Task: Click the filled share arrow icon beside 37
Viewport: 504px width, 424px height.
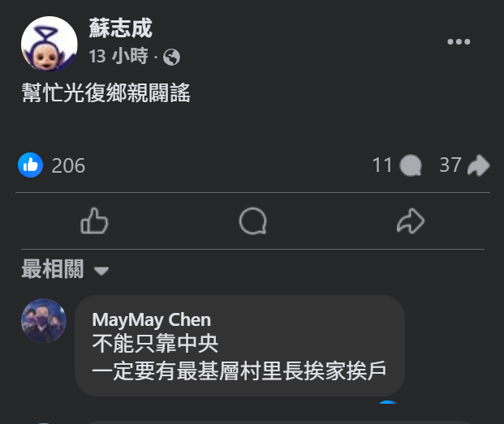Action: pos(479,165)
